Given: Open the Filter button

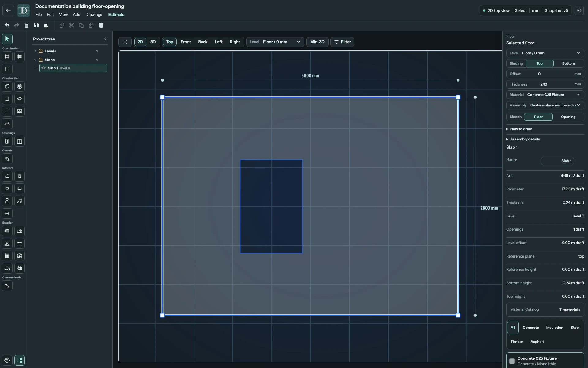Looking at the screenshot, I should pos(342,42).
